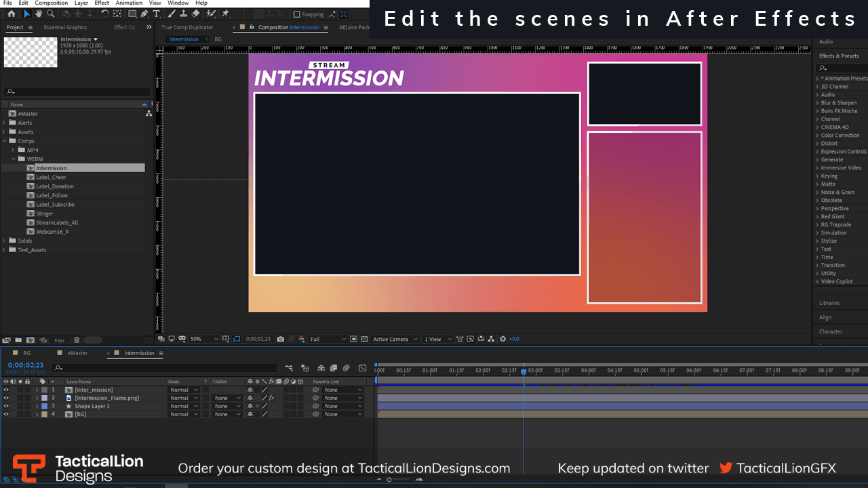Select Label_Donation comp in Project panel
Screen dimensions: 868x488
tap(55, 186)
